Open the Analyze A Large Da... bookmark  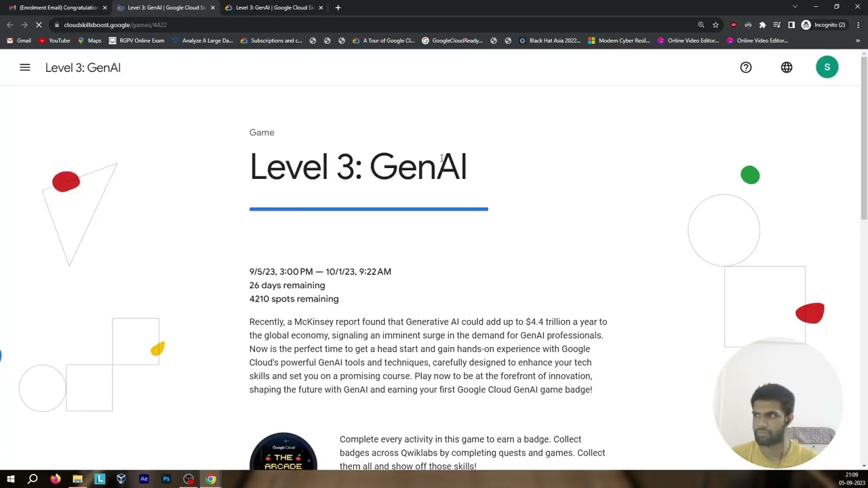202,41
